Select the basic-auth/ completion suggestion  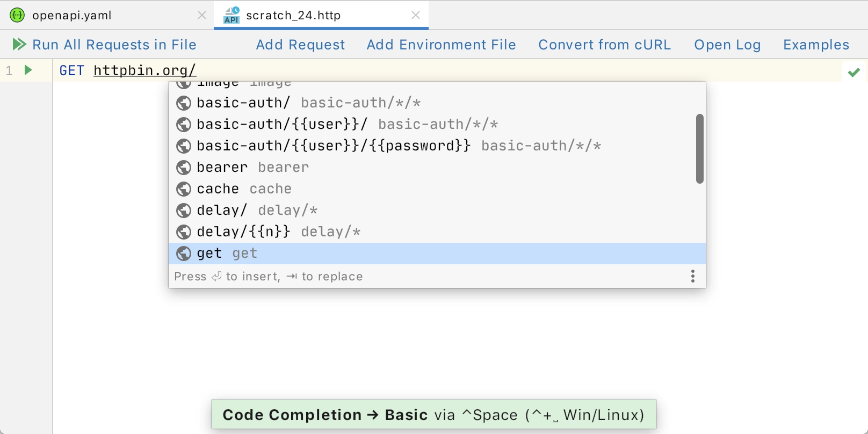click(x=437, y=103)
